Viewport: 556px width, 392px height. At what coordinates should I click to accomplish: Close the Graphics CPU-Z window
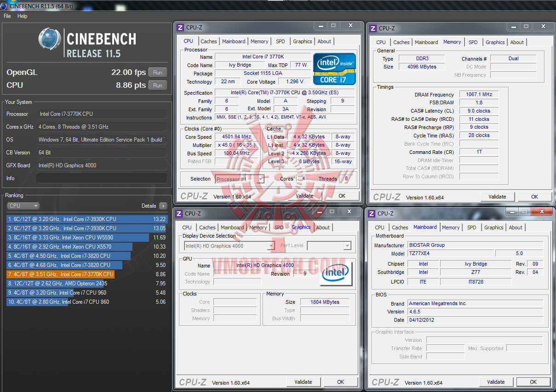coord(349,211)
